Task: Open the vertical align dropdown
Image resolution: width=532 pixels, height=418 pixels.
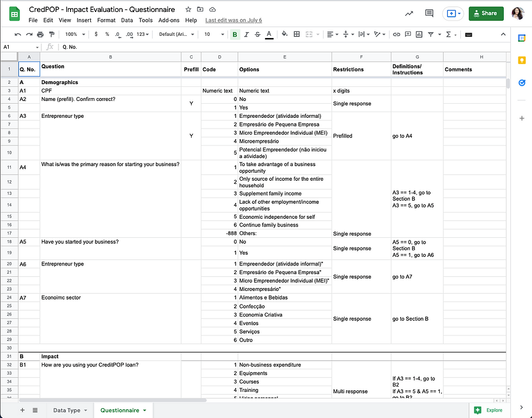Action: 349,34
